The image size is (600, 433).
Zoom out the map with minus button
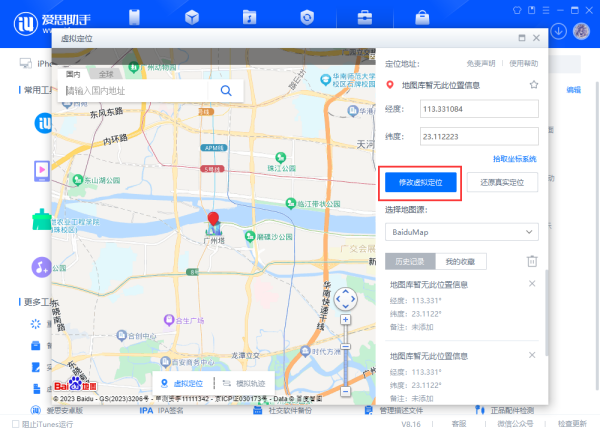coord(346,391)
